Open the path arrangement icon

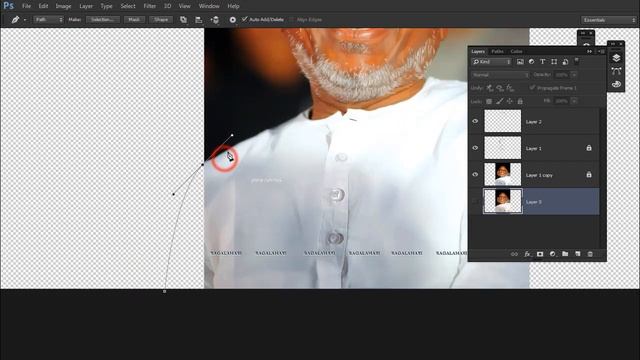(x=215, y=20)
